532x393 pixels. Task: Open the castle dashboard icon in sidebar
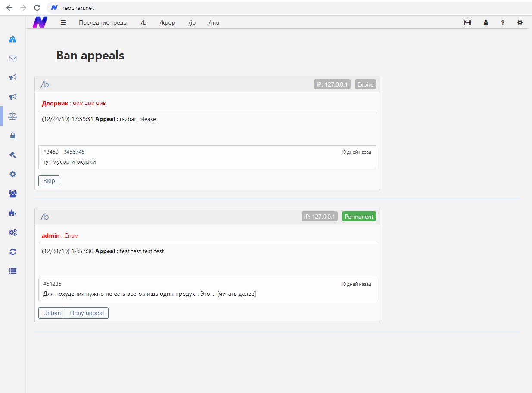point(12,39)
